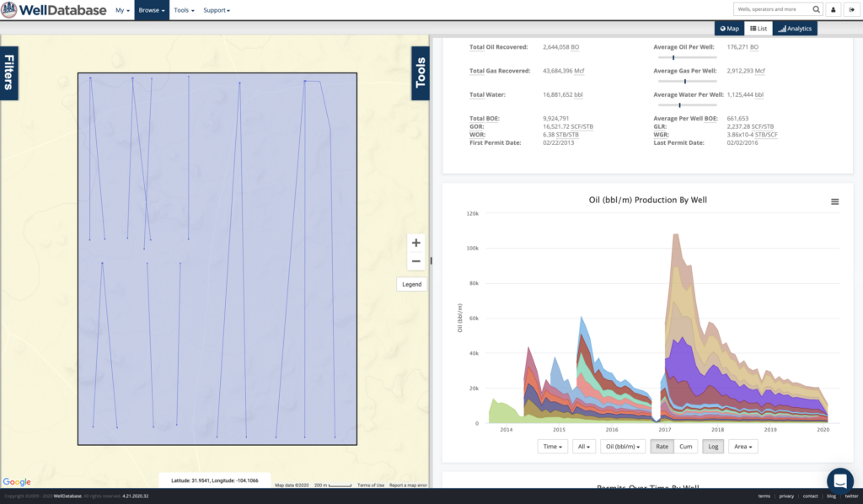The width and height of the screenshot is (863, 504).
Task: Toggle the Rate chart mode
Action: coord(662,446)
